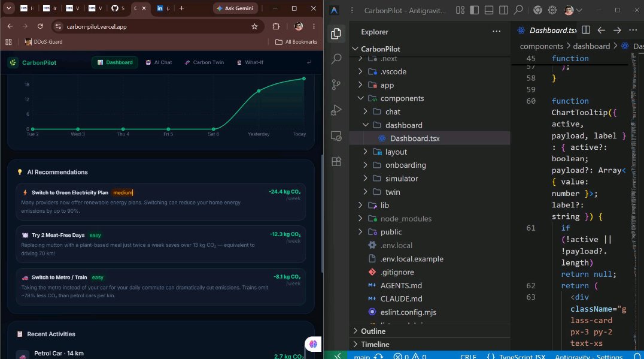Open Switch to Green Electricity Plan recommendation
This screenshot has height=359, width=644.
click(x=161, y=201)
